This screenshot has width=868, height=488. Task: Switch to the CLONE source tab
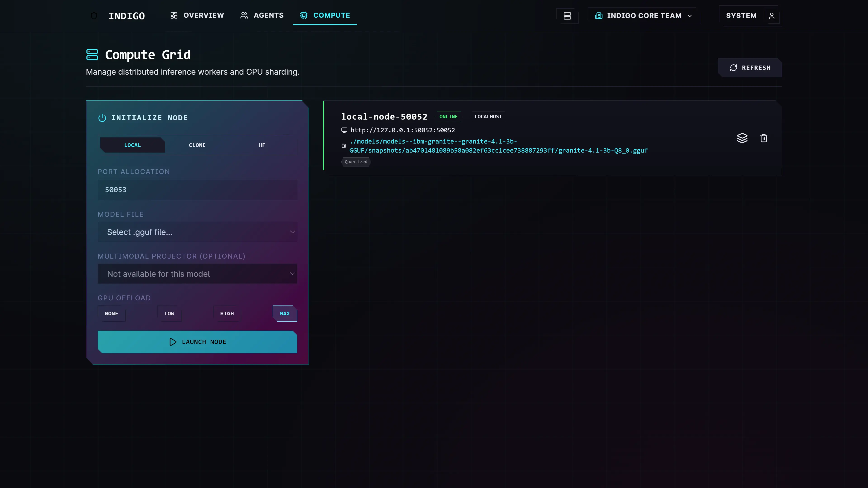click(x=197, y=145)
